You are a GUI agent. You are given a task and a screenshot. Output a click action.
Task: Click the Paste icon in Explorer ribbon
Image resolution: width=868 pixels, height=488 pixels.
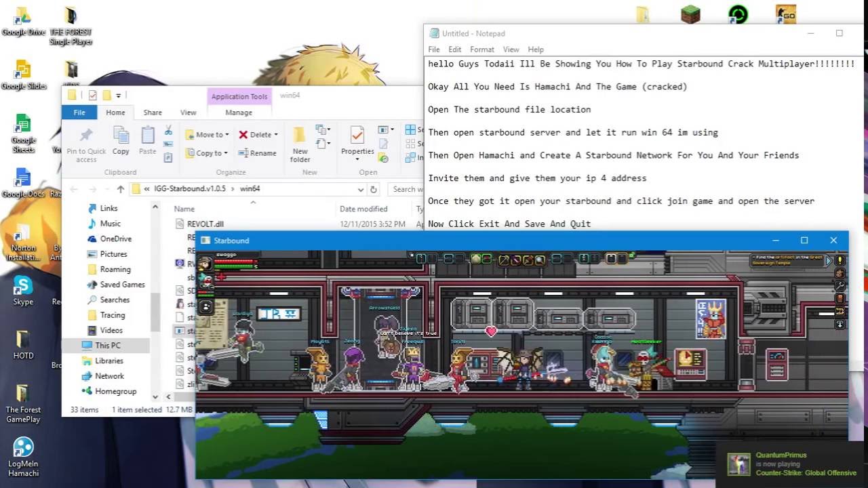point(147,141)
